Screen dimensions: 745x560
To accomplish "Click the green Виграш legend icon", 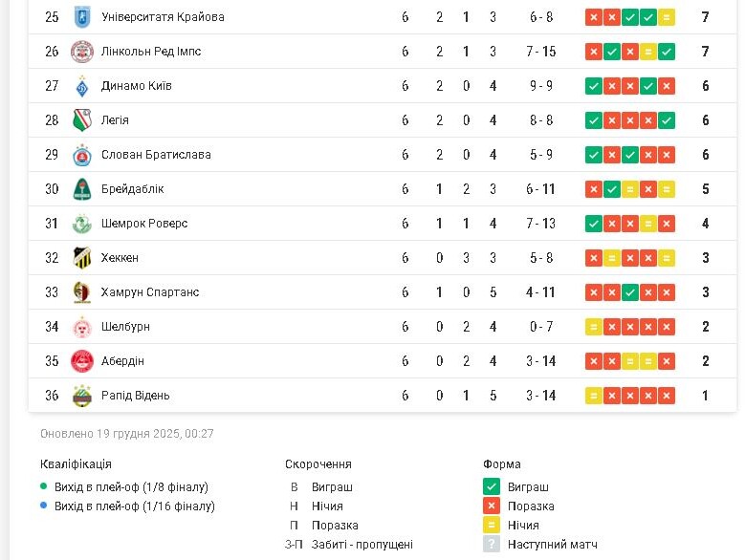I will [492, 487].
